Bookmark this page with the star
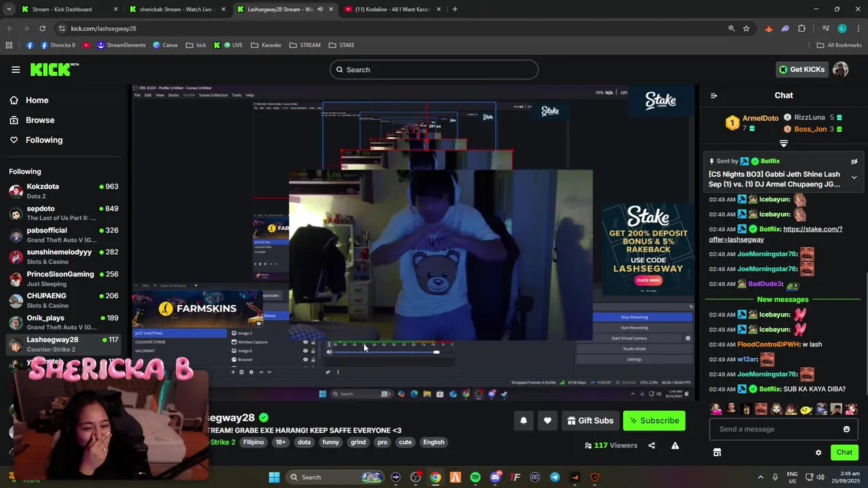The height and width of the screenshot is (488, 868). (746, 28)
